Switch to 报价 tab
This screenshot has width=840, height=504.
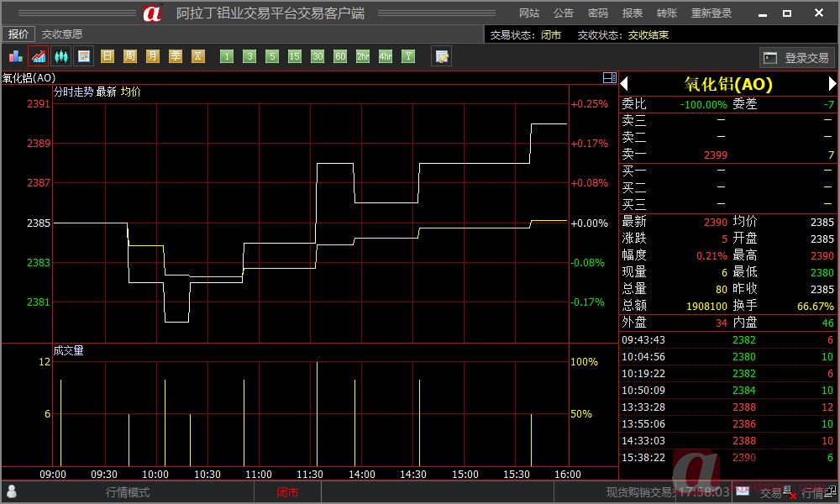[18, 34]
